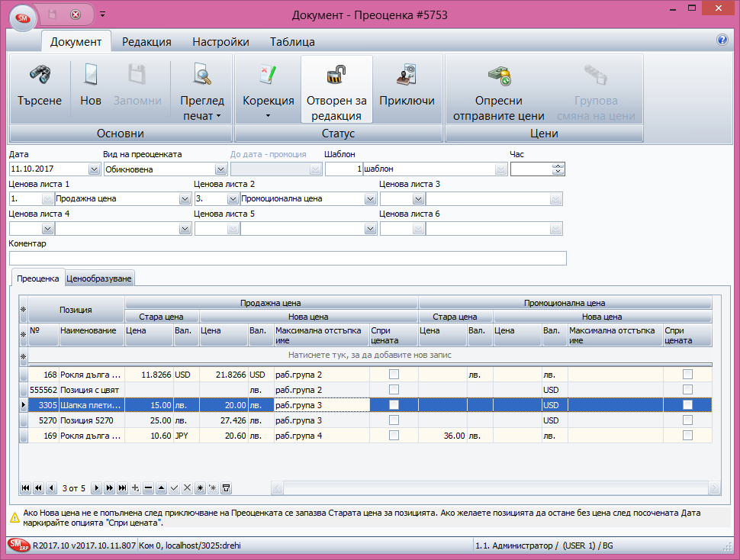The width and height of the screenshot is (740, 560).
Task: Focus the Коментар text field
Action: tap(288, 258)
